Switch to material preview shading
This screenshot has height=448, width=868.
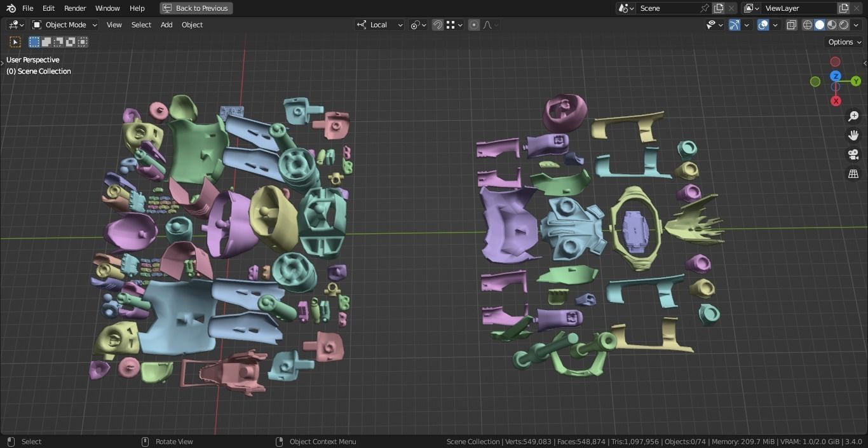(832, 25)
